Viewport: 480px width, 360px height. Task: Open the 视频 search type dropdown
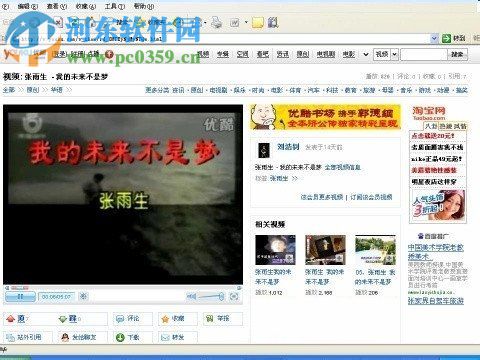[x=386, y=54]
